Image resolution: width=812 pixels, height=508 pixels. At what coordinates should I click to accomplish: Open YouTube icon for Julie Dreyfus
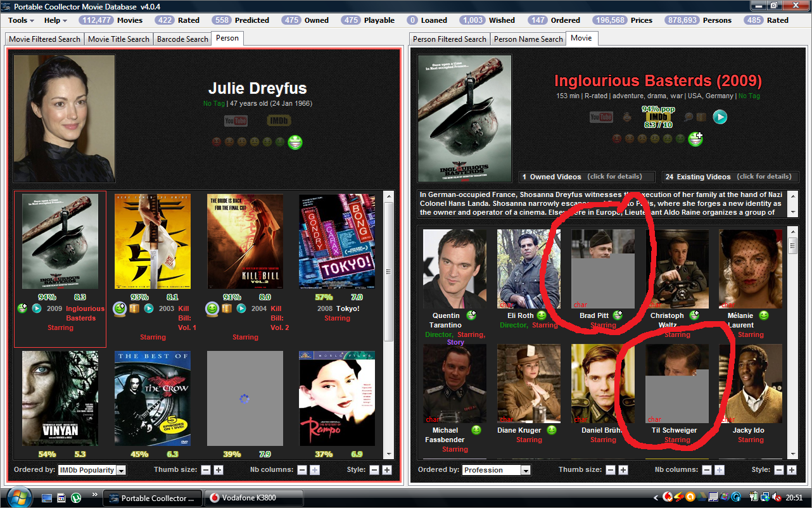[x=236, y=120]
